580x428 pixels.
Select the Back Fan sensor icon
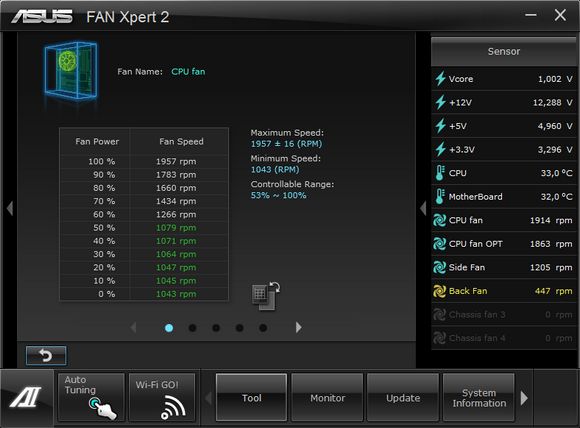click(439, 291)
